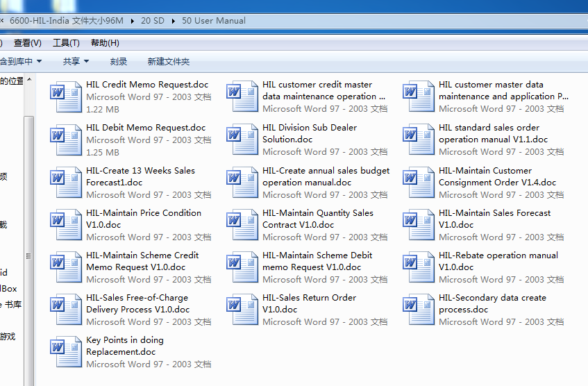The width and height of the screenshot is (588, 386).
Task: Click the 1.22 MB file size text
Action: (103, 110)
